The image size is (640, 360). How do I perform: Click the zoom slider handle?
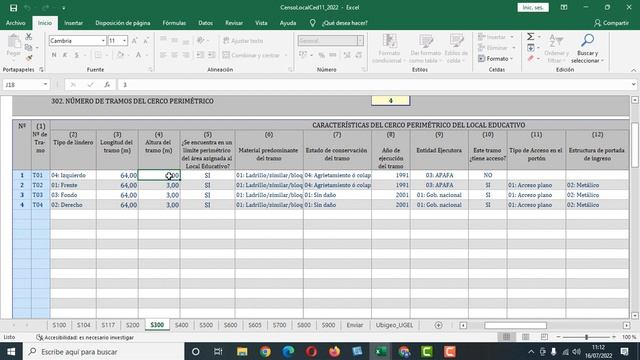pyautogui.click(x=587, y=337)
